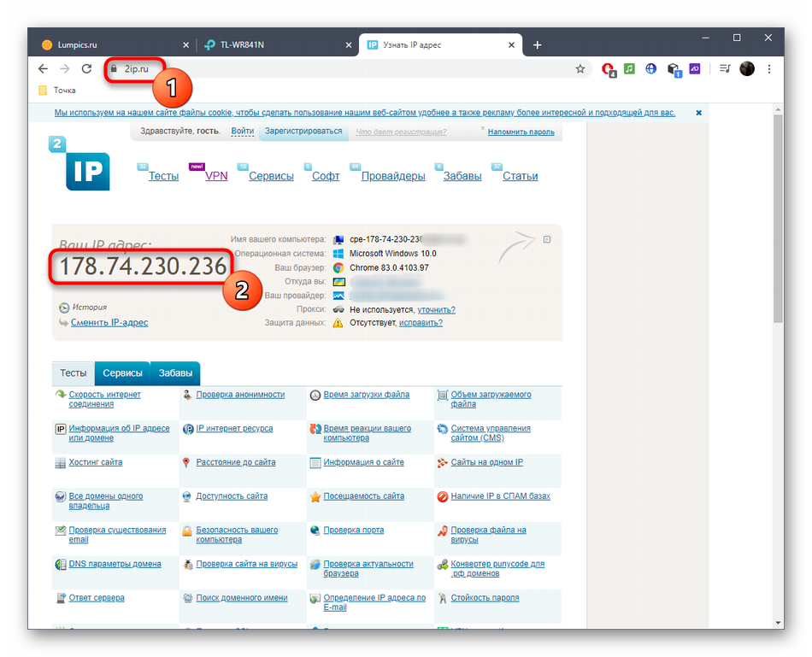Select the Забавы tab
This screenshot has width=812, height=657.
[175, 373]
